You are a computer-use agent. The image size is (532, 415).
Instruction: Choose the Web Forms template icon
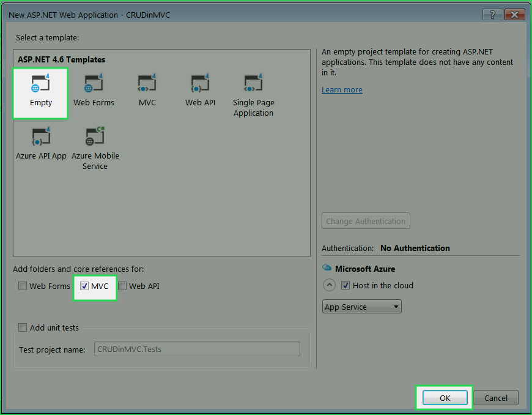94,83
